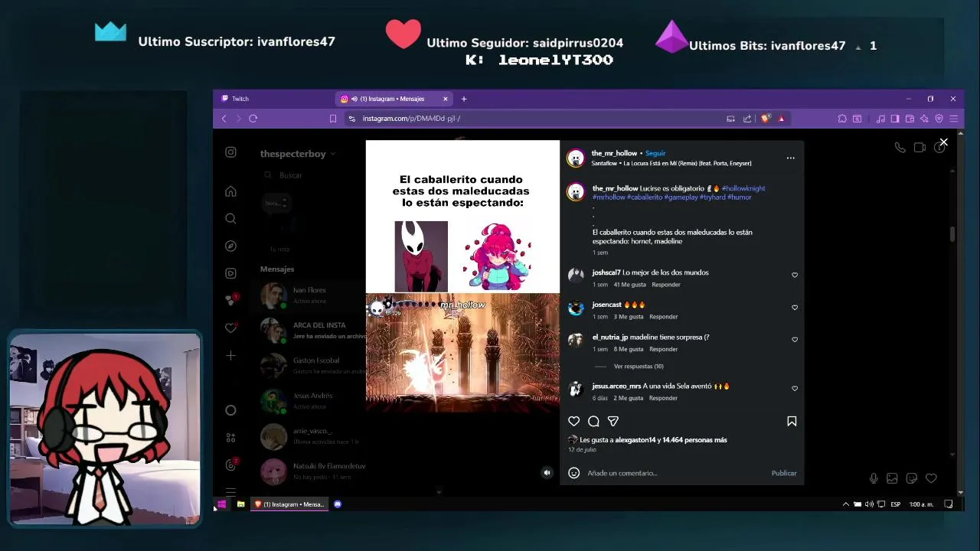Open Messages icon with red badge

[x=230, y=300]
